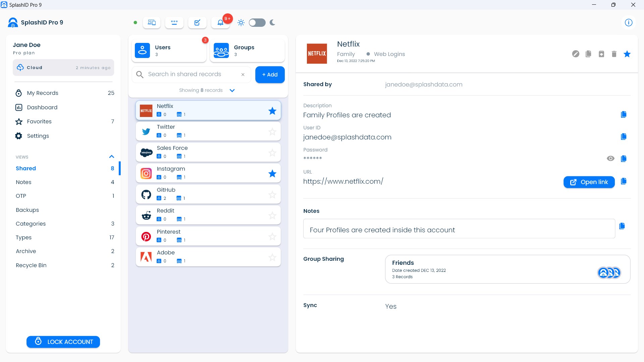The image size is (644, 362).
Task: Open the Notes view
Action: [23, 182]
